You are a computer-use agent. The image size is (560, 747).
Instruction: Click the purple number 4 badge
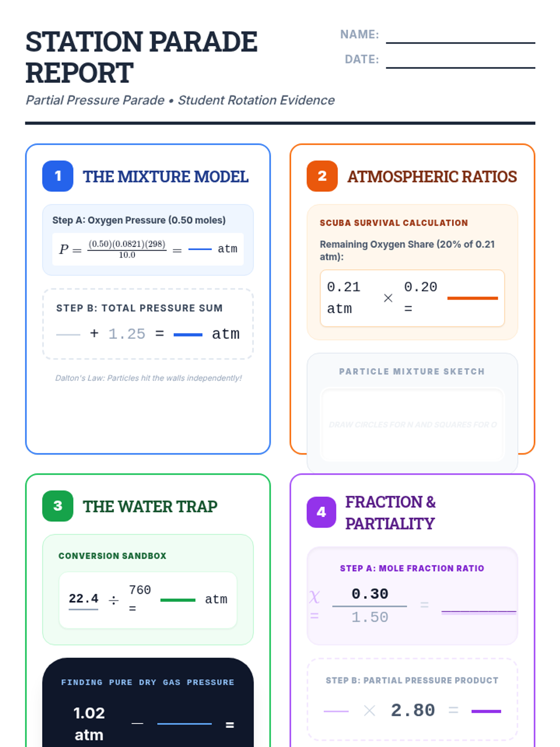point(321,512)
